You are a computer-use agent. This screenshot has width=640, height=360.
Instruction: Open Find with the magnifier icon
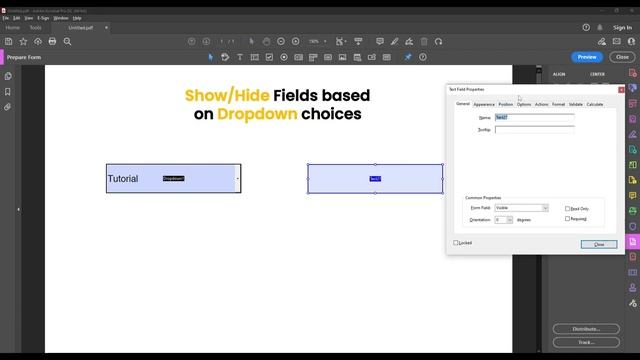pyautogui.click(x=67, y=41)
